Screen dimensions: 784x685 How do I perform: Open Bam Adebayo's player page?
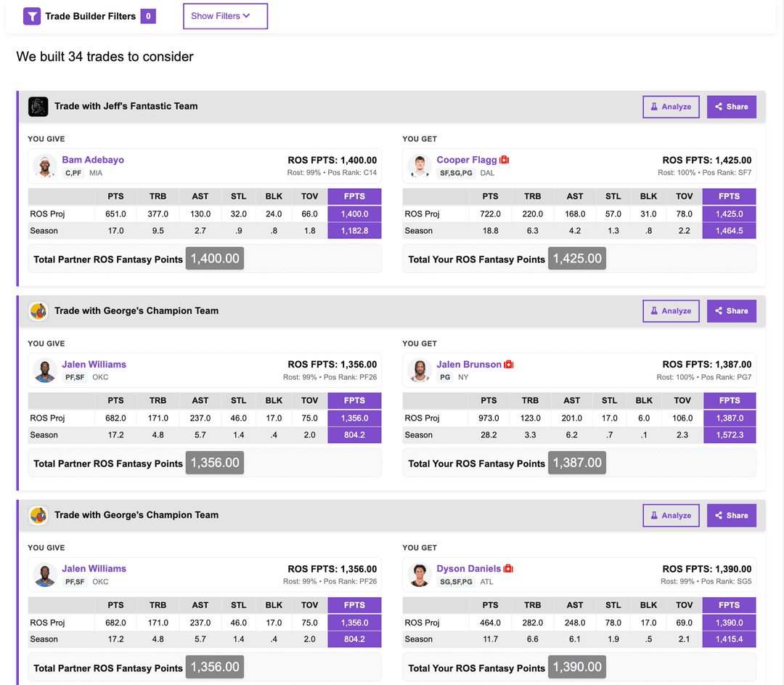(x=93, y=160)
